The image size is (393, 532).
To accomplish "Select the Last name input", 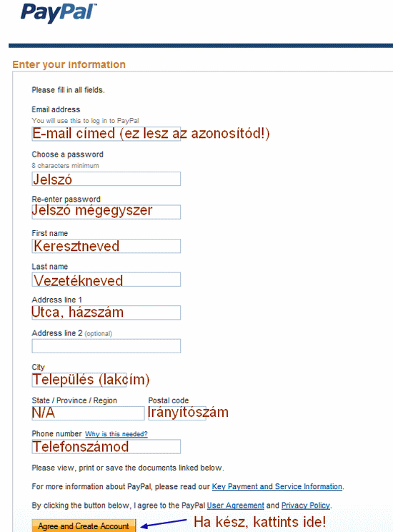I will (106, 280).
